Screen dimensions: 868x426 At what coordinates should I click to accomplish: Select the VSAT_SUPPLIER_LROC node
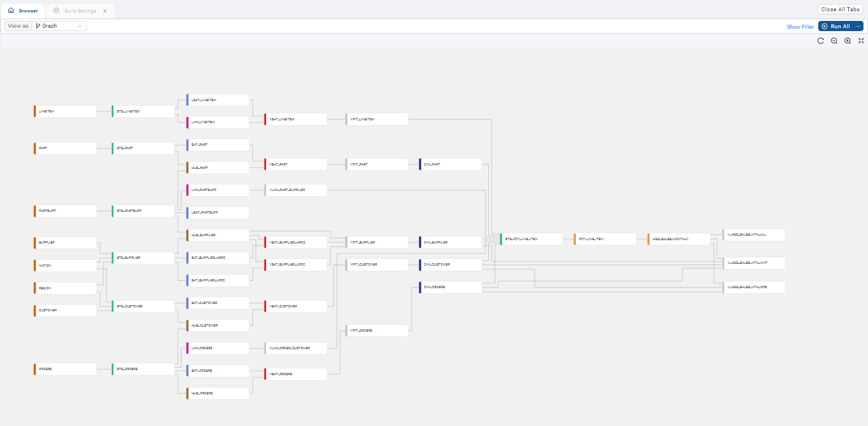296,265
